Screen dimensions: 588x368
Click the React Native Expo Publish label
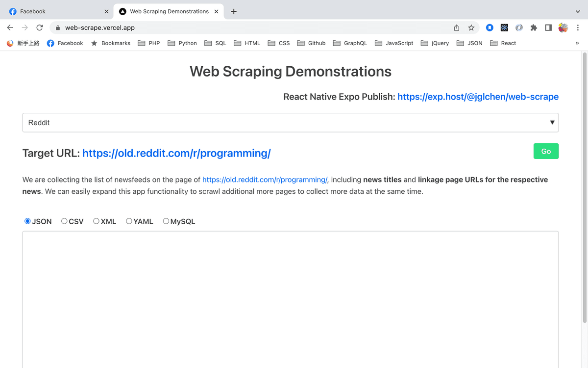339,97
